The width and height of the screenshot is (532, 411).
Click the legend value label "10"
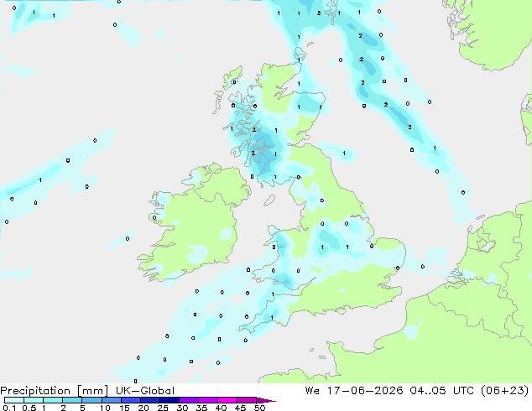point(105,408)
